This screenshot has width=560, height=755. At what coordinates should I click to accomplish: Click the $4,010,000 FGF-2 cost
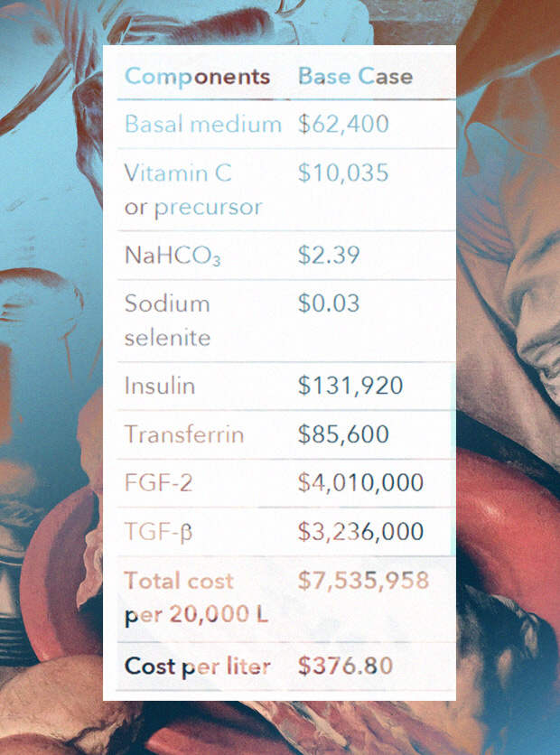[360, 482]
